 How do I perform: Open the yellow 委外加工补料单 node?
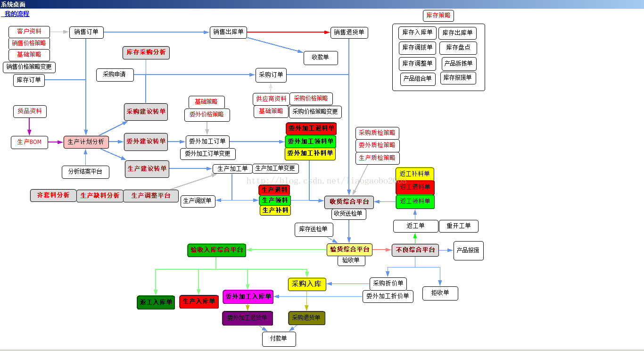pyautogui.click(x=310, y=154)
